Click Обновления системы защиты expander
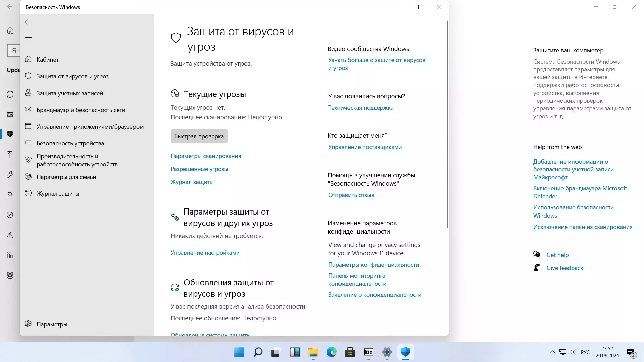Image resolution: width=644 pixels, height=362 pixels. [x=210, y=334]
